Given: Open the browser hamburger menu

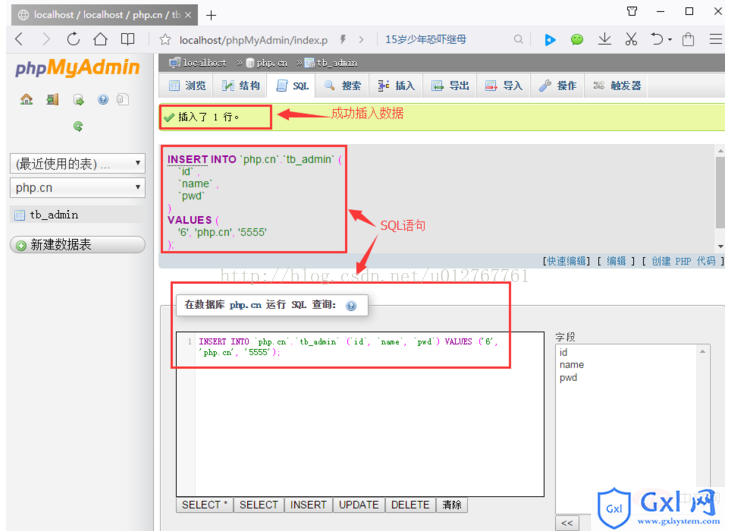Looking at the screenshot, I should [716, 39].
